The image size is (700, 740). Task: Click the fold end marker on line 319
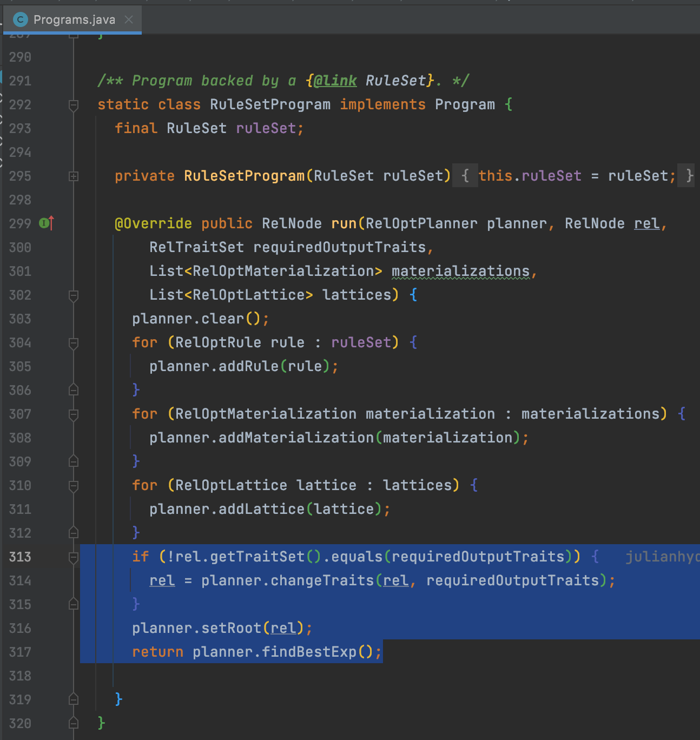coord(74,699)
